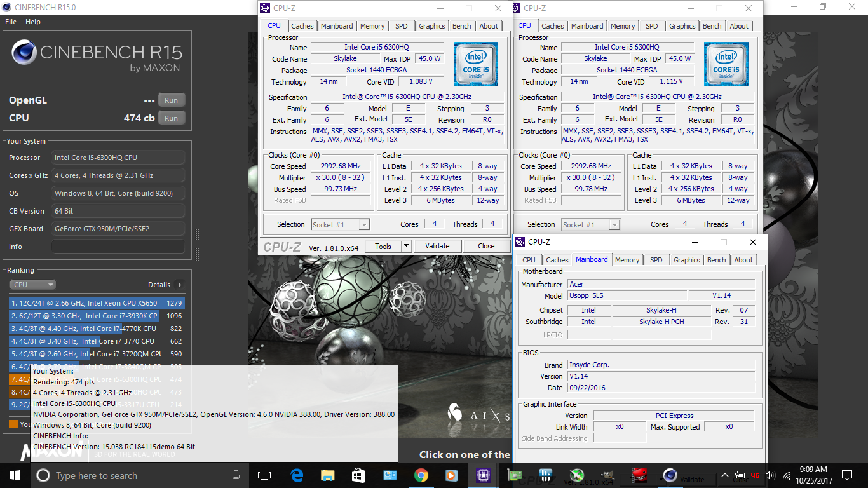The height and width of the screenshot is (488, 868).
Task: Click the red temperature reading tray icon
Action: tap(756, 475)
